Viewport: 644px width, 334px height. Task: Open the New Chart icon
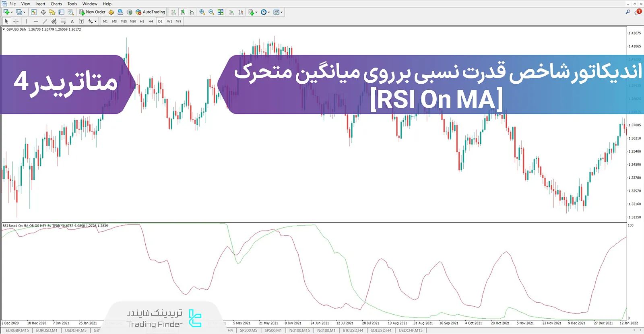click(x=6, y=12)
